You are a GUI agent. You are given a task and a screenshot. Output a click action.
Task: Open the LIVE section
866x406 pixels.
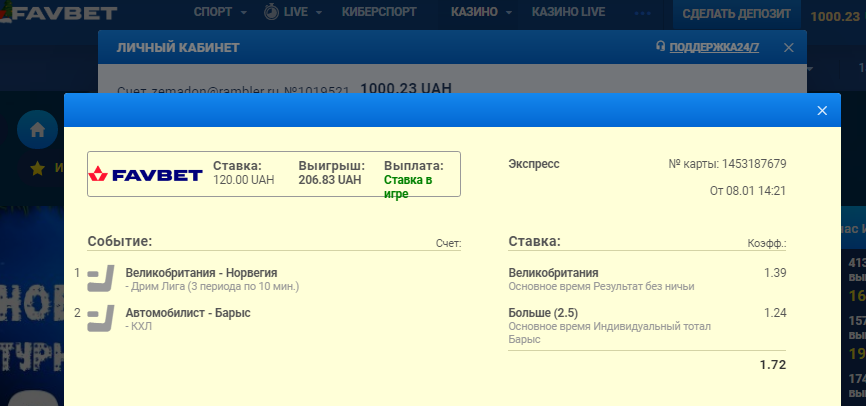pyautogui.click(x=295, y=12)
